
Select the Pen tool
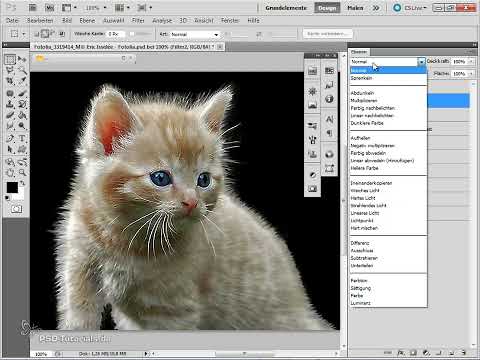click(10, 138)
